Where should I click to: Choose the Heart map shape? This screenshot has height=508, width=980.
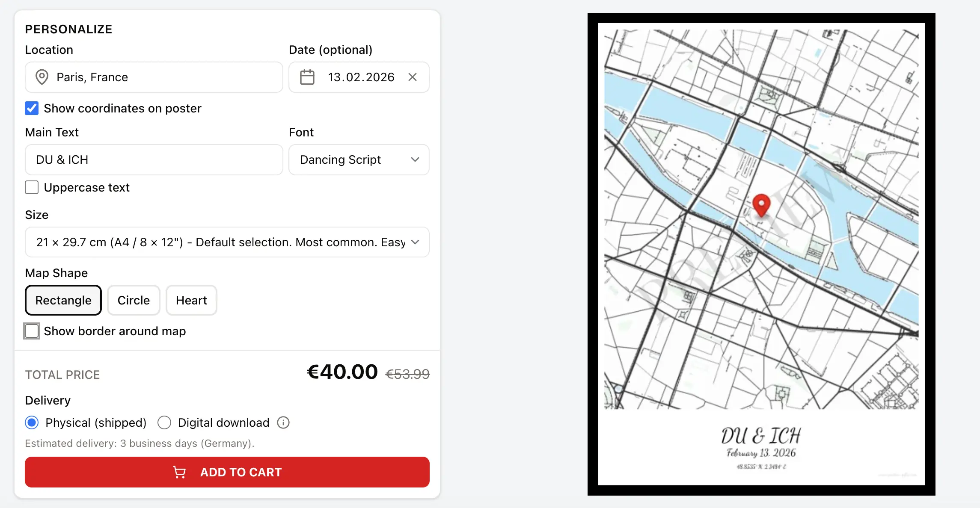click(x=191, y=300)
